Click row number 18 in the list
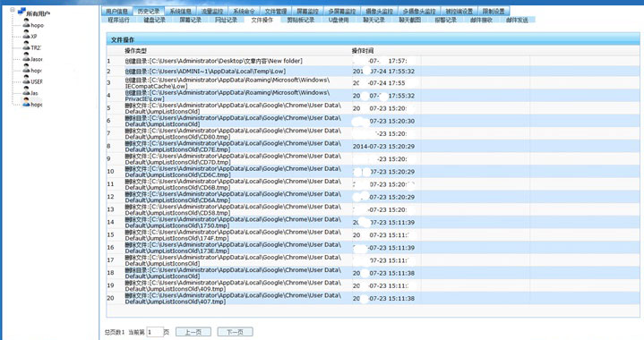The width and height of the screenshot is (644, 340). 110,273
